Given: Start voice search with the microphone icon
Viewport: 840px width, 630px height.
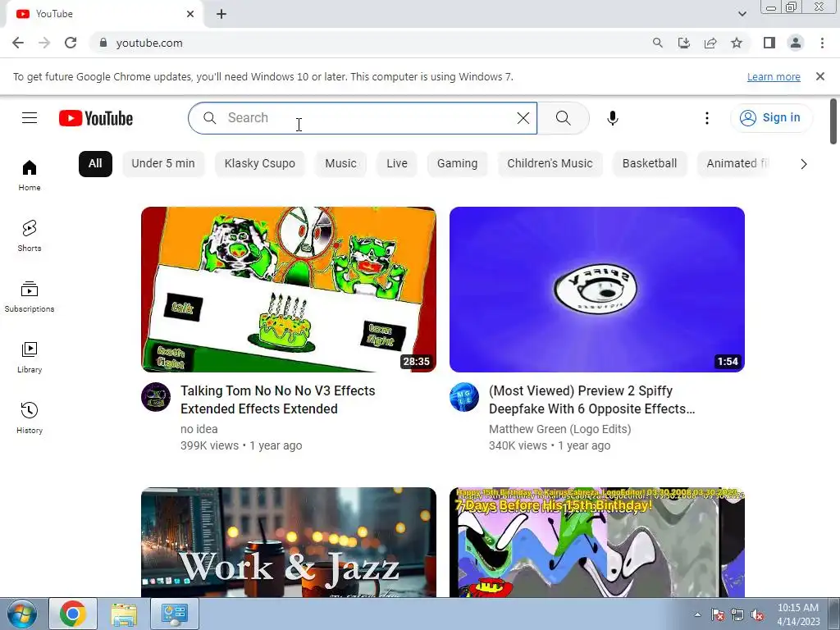Looking at the screenshot, I should click(x=613, y=118).
